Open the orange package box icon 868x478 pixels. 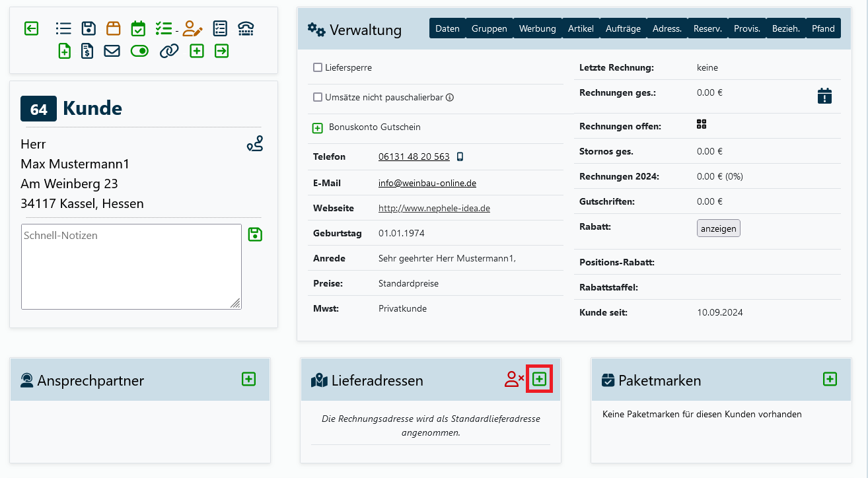tap(114, 28)
